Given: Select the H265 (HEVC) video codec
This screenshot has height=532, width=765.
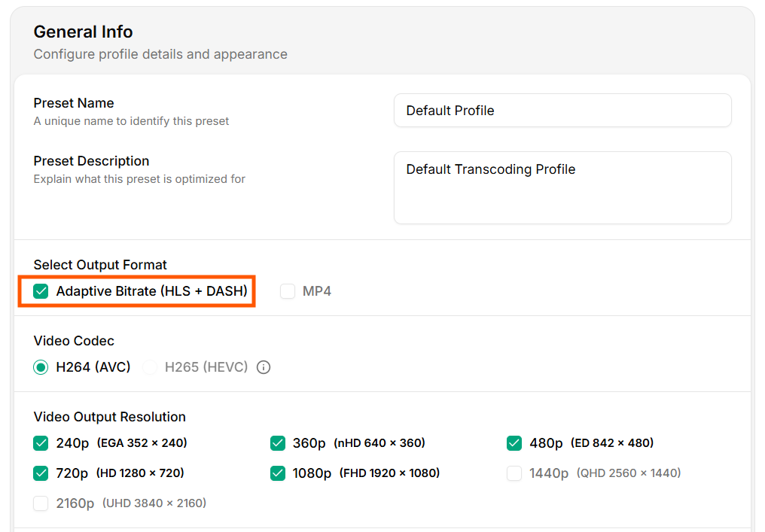Looking at the screenshot, I should (x=151, y=367).
